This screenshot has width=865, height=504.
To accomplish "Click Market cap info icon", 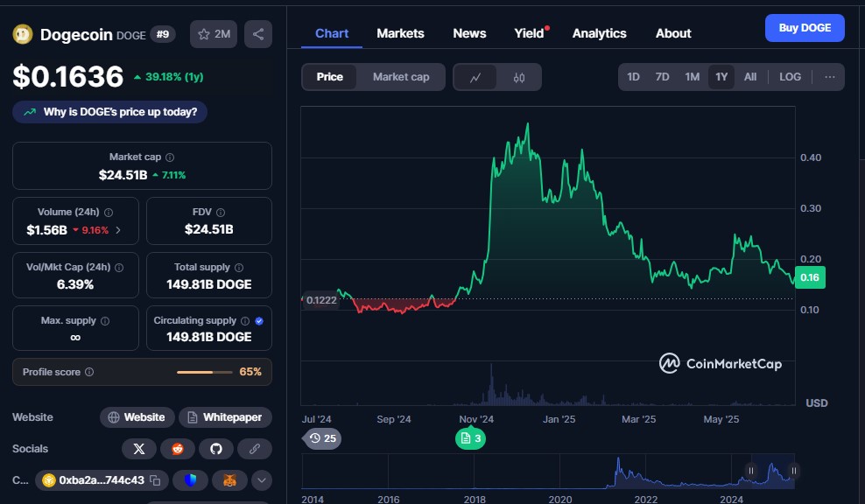I will tap(170, 157).
